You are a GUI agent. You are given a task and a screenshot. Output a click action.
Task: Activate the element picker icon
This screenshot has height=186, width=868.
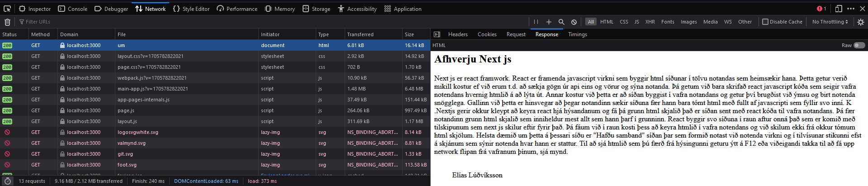coord(7,9)
